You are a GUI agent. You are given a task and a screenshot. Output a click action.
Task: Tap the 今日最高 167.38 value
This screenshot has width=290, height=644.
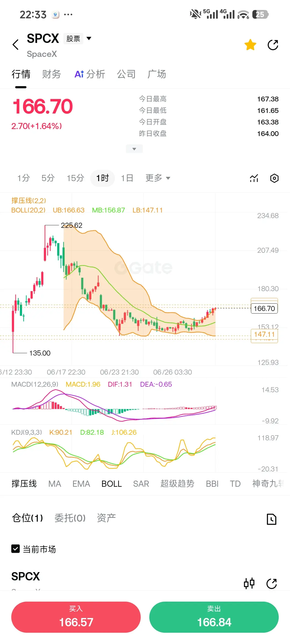pyautogui.click(x=268, y=99)
